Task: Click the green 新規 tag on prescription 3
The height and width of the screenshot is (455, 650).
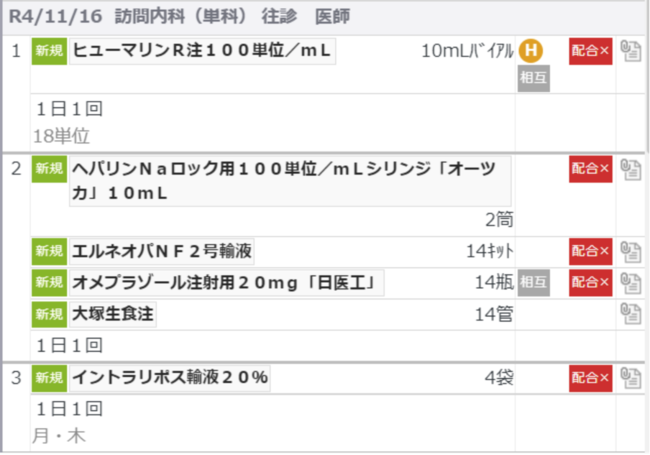Action: 49,378
